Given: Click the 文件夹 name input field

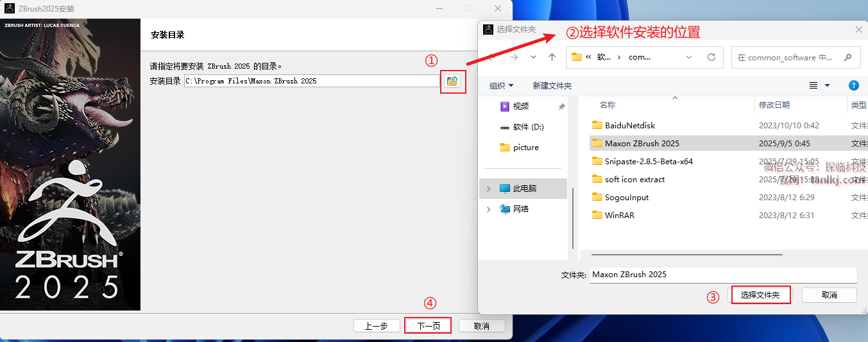Looking at the screenshot, I should coord(723,275).
